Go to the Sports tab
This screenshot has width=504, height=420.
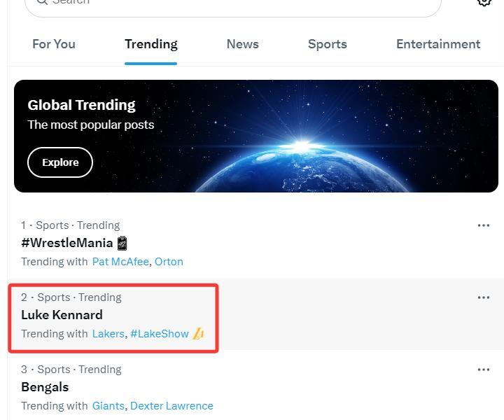[x=327, y=44]
